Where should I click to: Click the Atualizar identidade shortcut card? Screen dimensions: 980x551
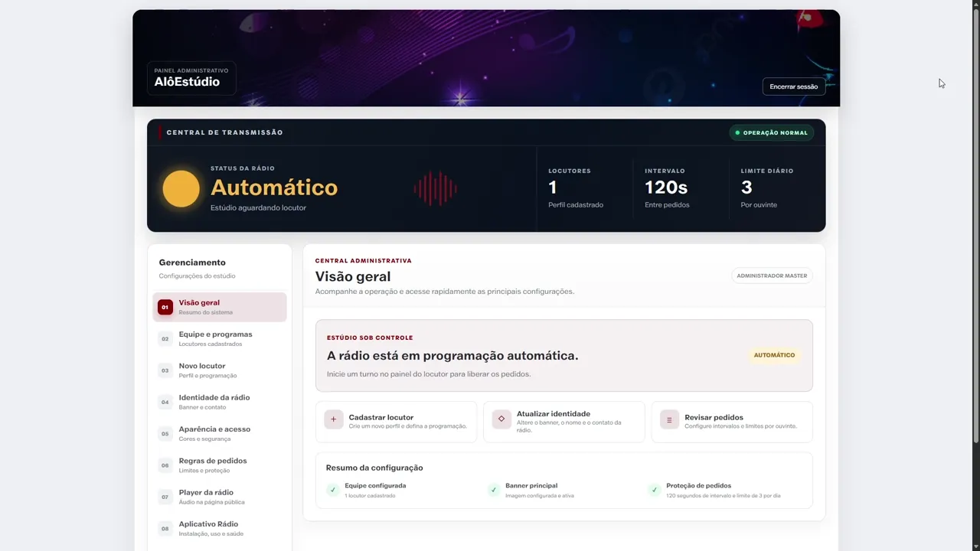564,422
